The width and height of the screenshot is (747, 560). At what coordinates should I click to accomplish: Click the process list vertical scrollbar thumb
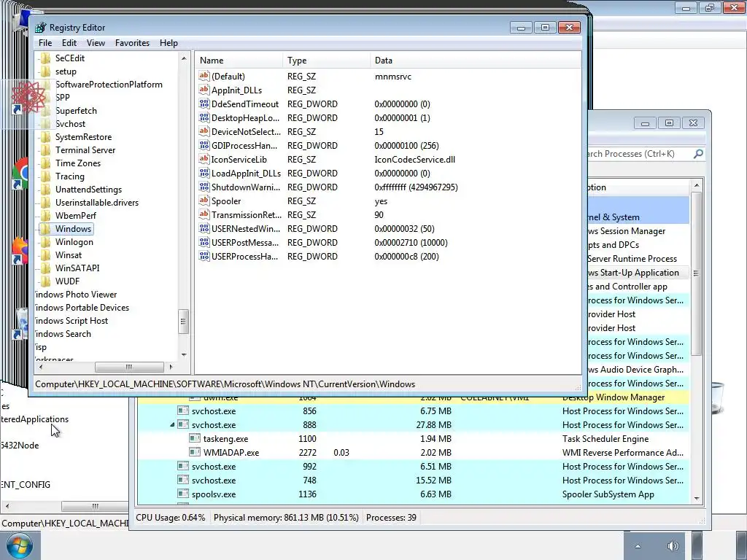pyautogui.click(x=696, y=273)
